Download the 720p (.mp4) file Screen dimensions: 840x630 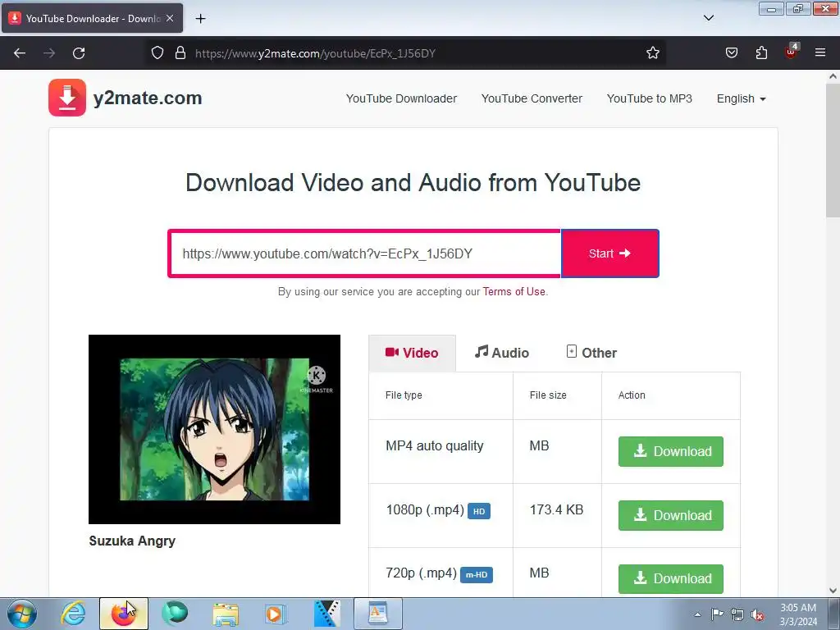coord(671,578)
